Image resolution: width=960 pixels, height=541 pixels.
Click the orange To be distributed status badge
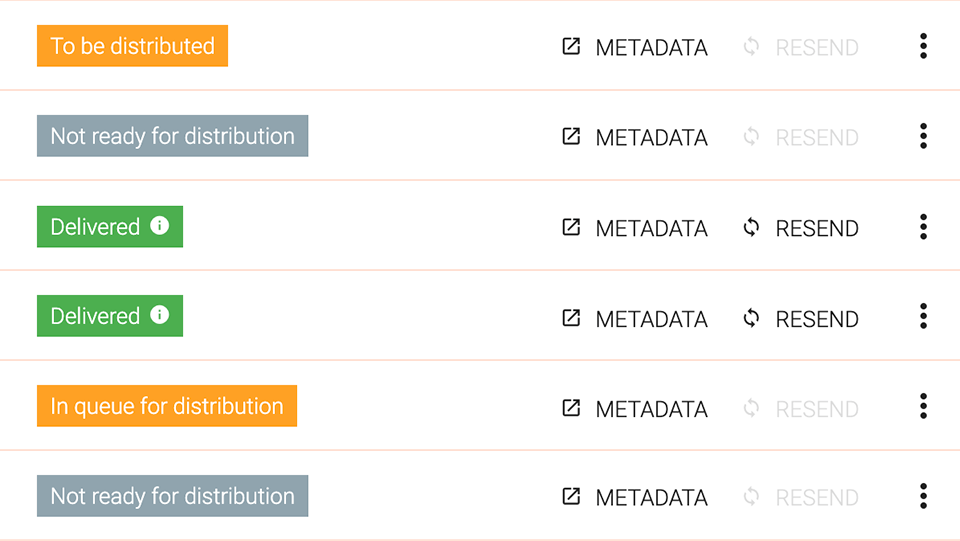(x=132, y=46)
